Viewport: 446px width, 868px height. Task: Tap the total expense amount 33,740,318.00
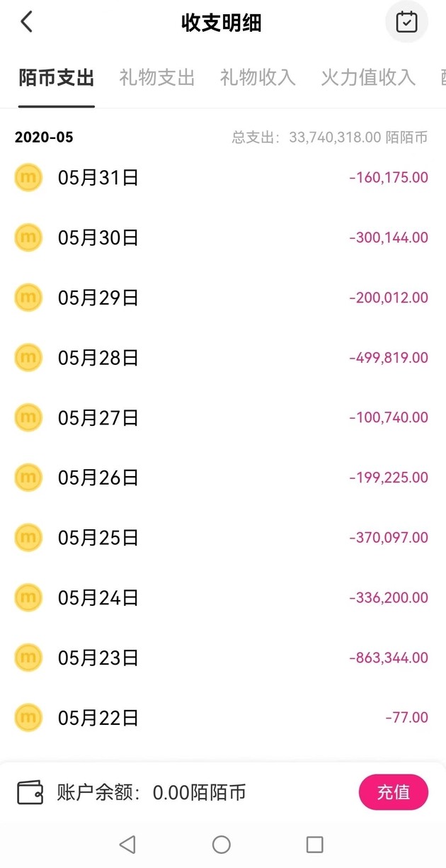(336, 137)
